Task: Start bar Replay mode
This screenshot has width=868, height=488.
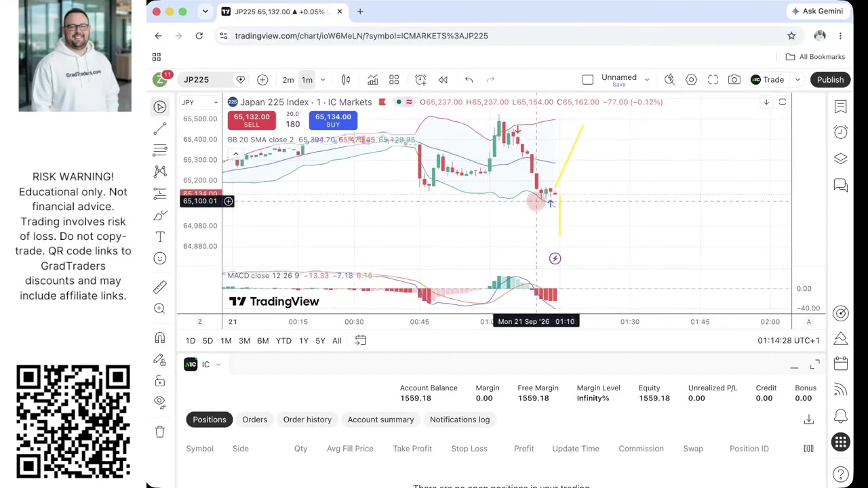Action: (443, 80)
